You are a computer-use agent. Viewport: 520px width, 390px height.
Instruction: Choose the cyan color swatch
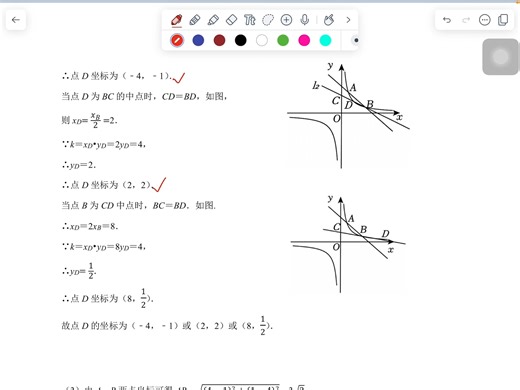325,40
